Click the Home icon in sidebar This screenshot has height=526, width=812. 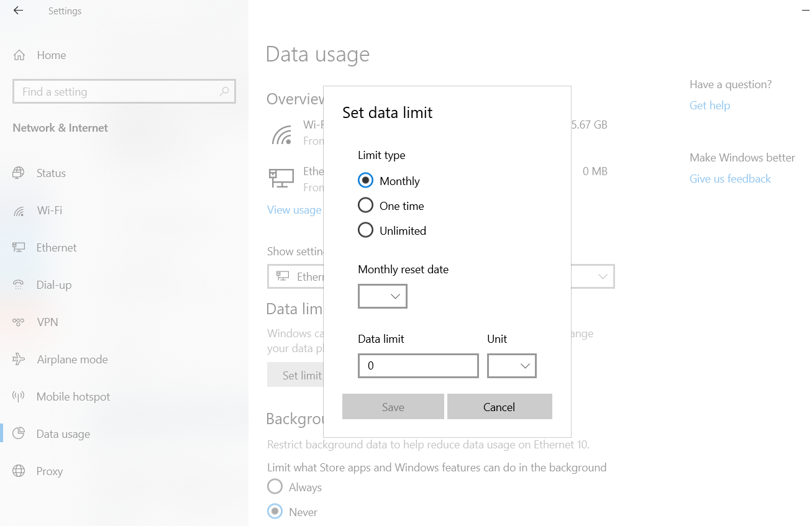click(19, 55)
